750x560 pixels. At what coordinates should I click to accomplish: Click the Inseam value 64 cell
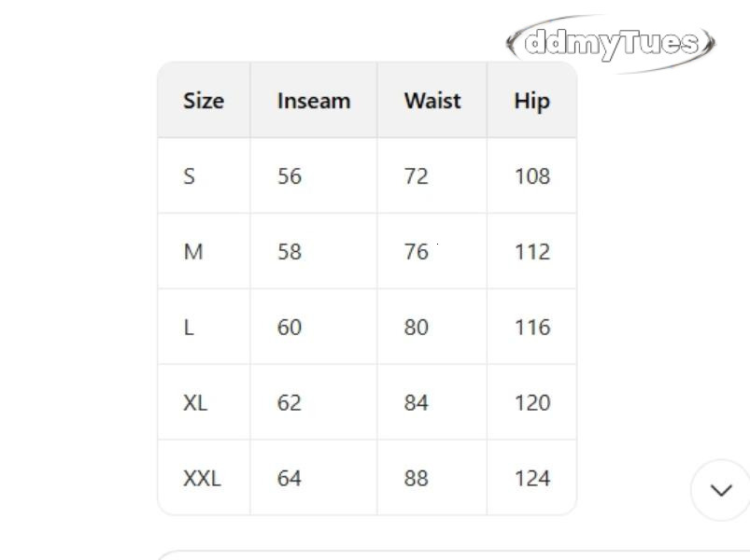point(289,478)
